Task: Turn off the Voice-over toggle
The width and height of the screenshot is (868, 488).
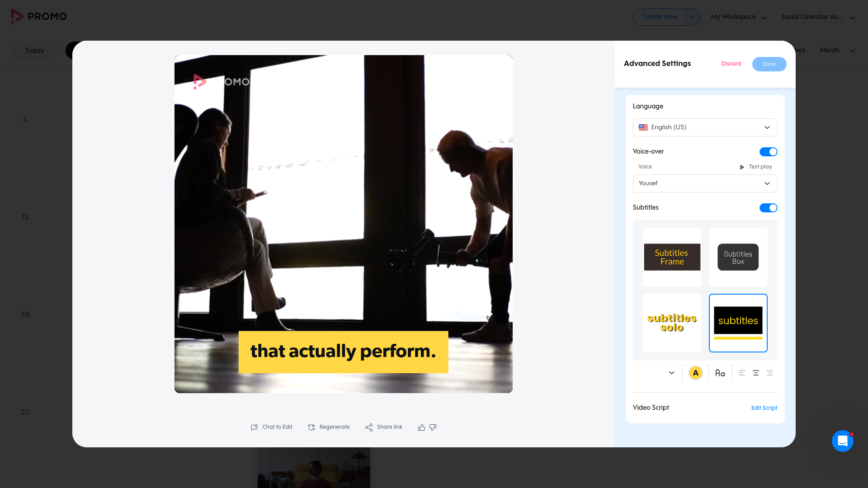Action: click(768, 152)
